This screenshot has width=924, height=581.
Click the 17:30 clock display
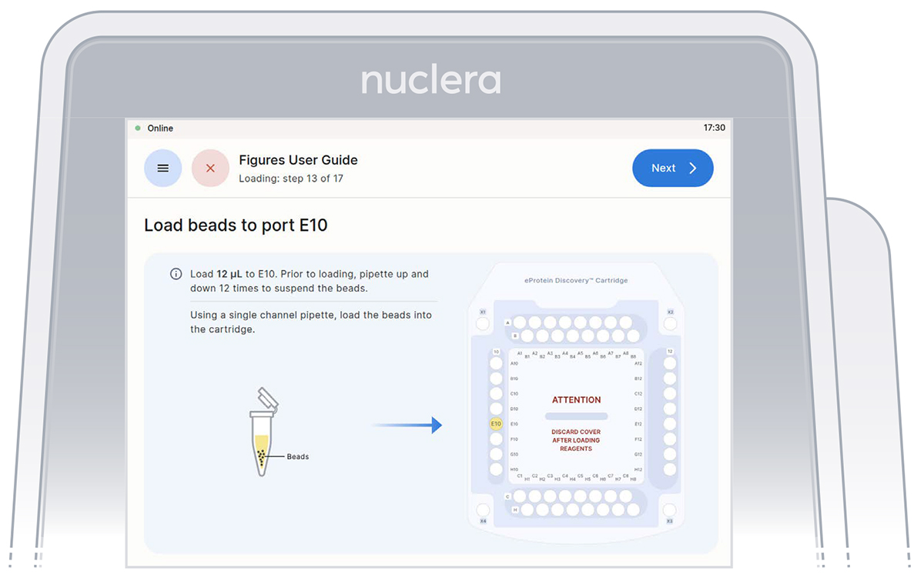714,128
